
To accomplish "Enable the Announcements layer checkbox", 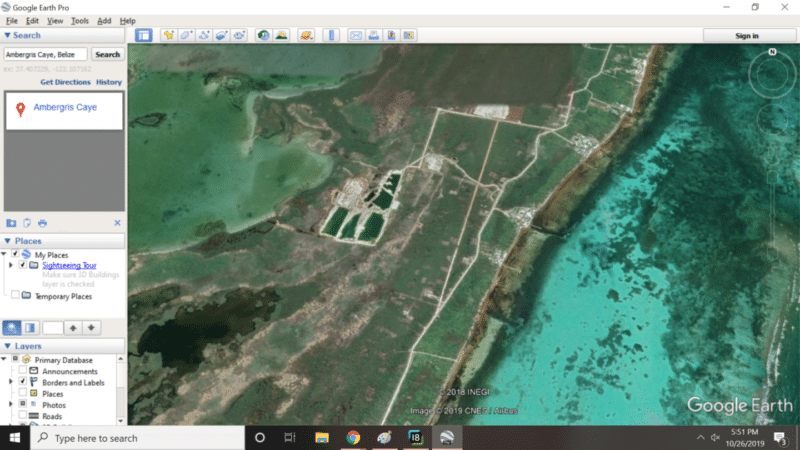I will tap(22, 370).
